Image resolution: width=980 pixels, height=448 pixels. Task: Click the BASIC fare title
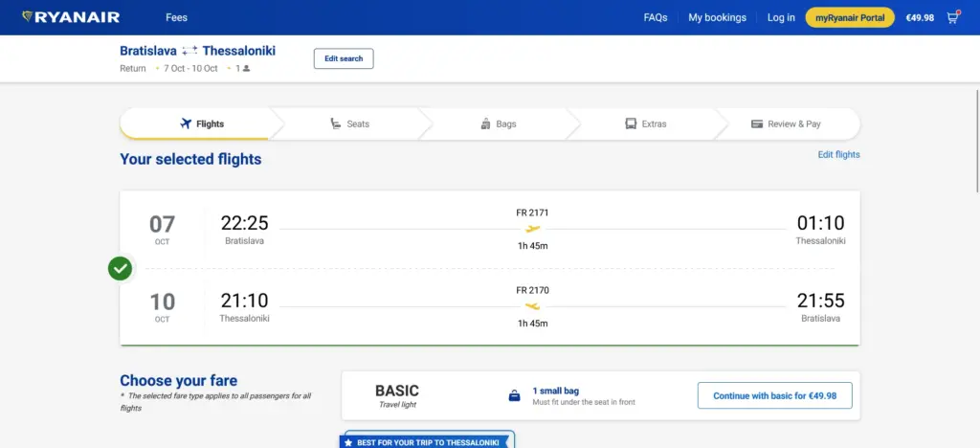(397, 392)
